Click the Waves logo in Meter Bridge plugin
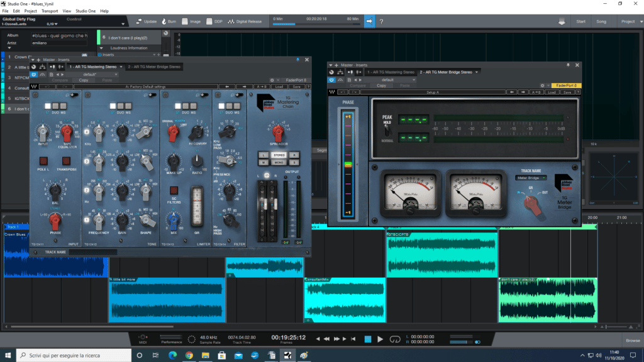Image resolution: width=644 pixels, height=362 pixels. [x=332, y=92]
